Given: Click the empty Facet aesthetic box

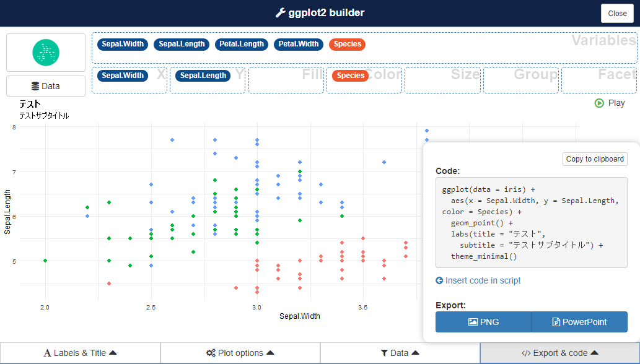Looking at the screenshot, I should pyautogui.click(x=598, y=80).
